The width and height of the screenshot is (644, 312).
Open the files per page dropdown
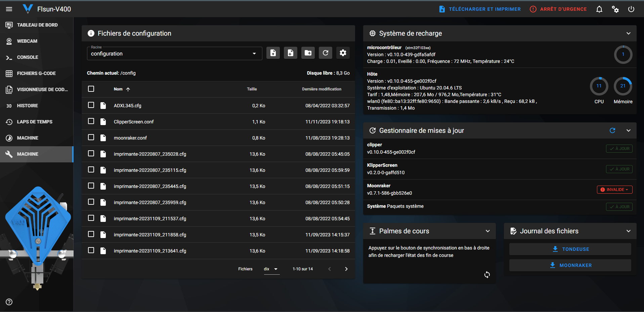pos(271,269)
